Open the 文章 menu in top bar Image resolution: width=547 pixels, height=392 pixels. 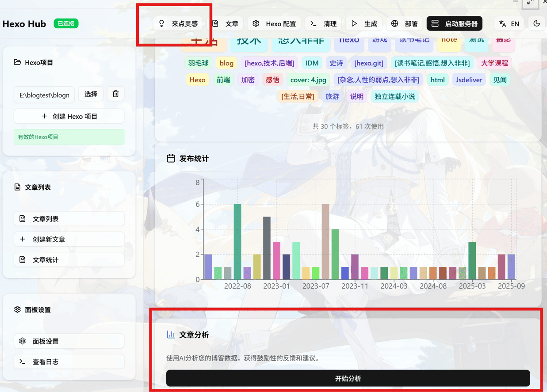click(x=226, y=24)
